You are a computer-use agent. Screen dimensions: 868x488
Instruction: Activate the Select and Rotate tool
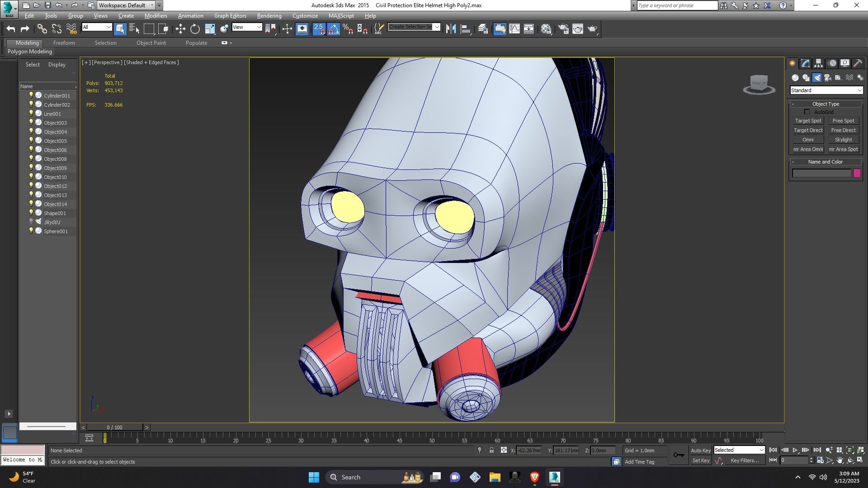pos(195,29)
